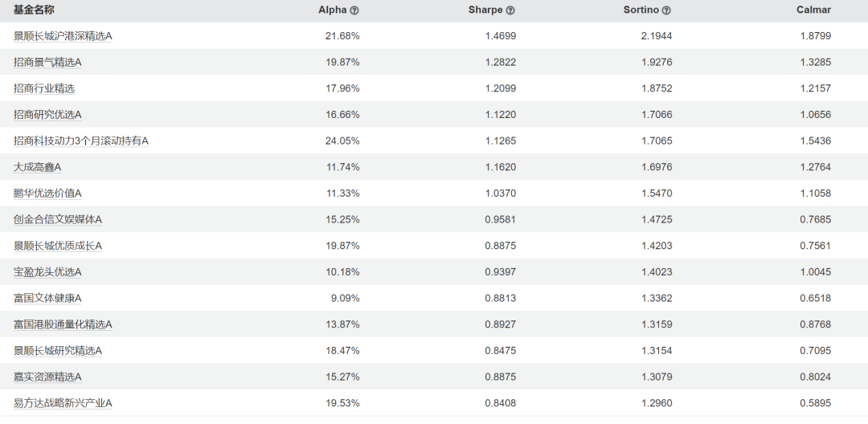Screen dimensions: 868x424
Task: Open the 嘉实资源精选A fund
Action: (x=47, y=377)
